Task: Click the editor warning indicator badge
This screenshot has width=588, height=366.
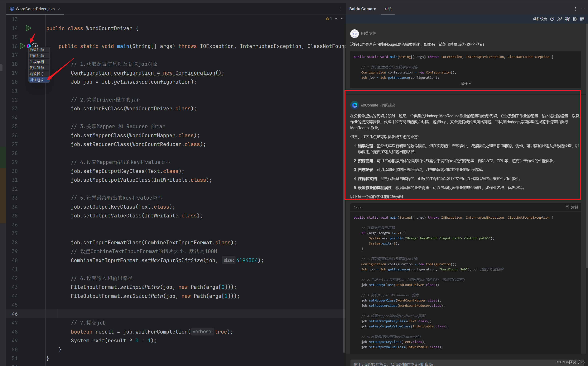Action: click(329, 19)
